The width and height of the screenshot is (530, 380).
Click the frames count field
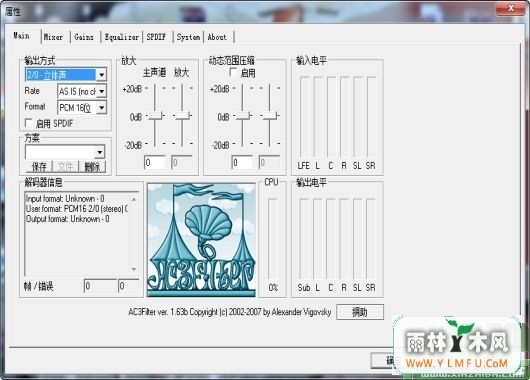tap(100, 286)
